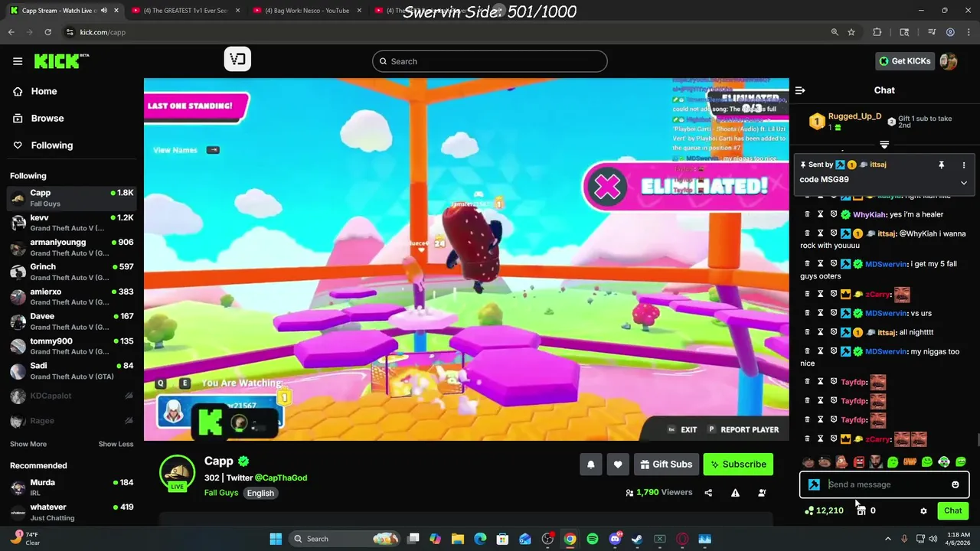Insert the green headphones quick emote
Viewport: 980px width, 551px height.
point(944,462)
